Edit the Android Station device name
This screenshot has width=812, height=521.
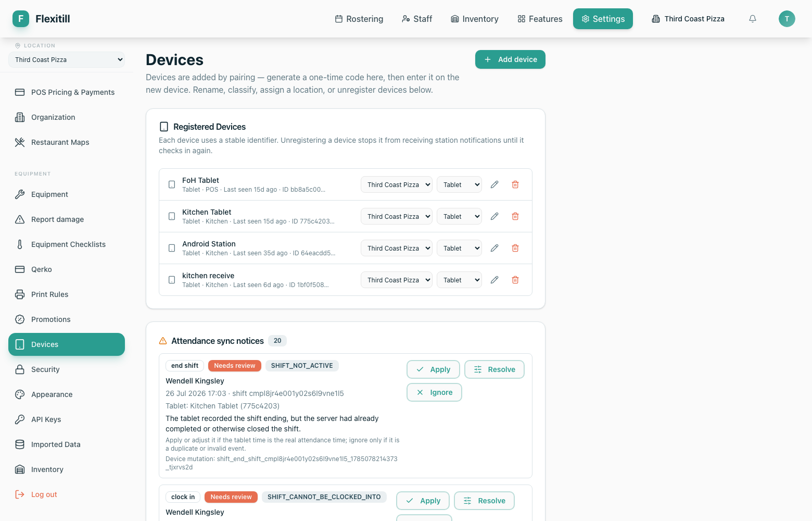(494, 248)
